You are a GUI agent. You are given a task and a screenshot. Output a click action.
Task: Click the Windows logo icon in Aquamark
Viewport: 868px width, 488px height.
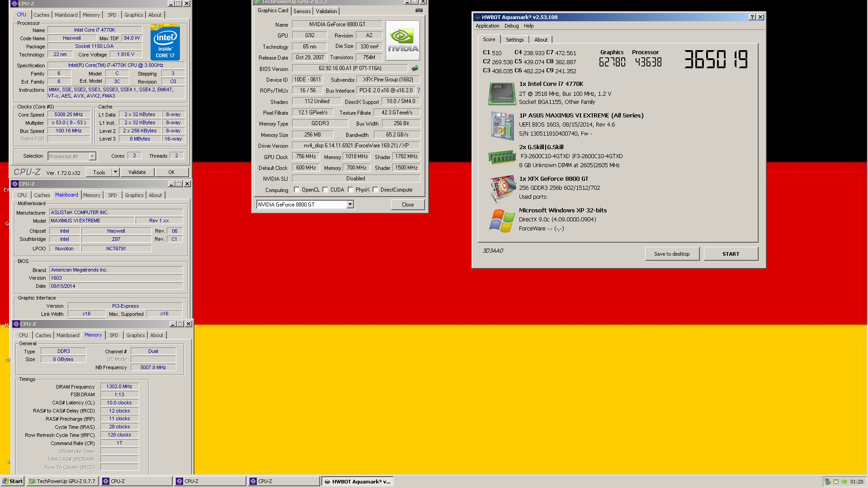(x=502, y=221)
